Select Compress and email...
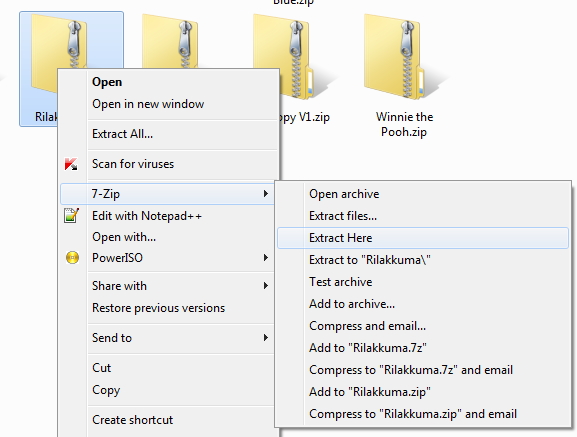 423,326
